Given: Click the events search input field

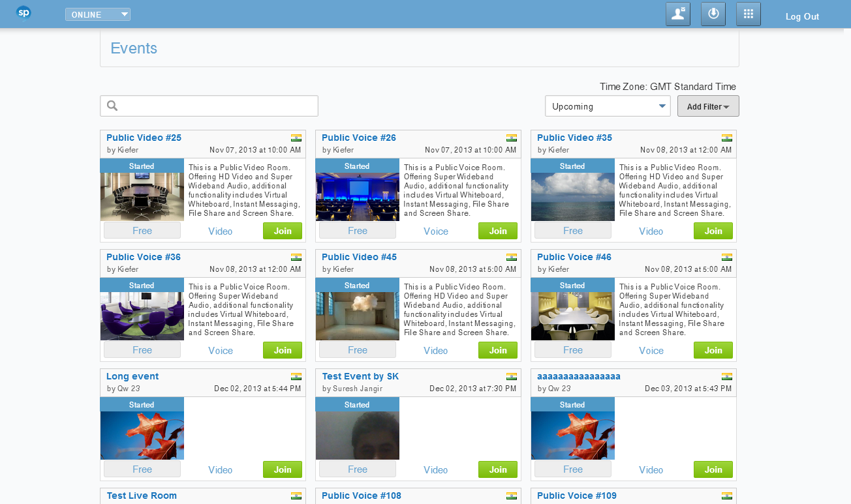Looking at the screenshot, I should pyautogui.click(x=215, y=106).
